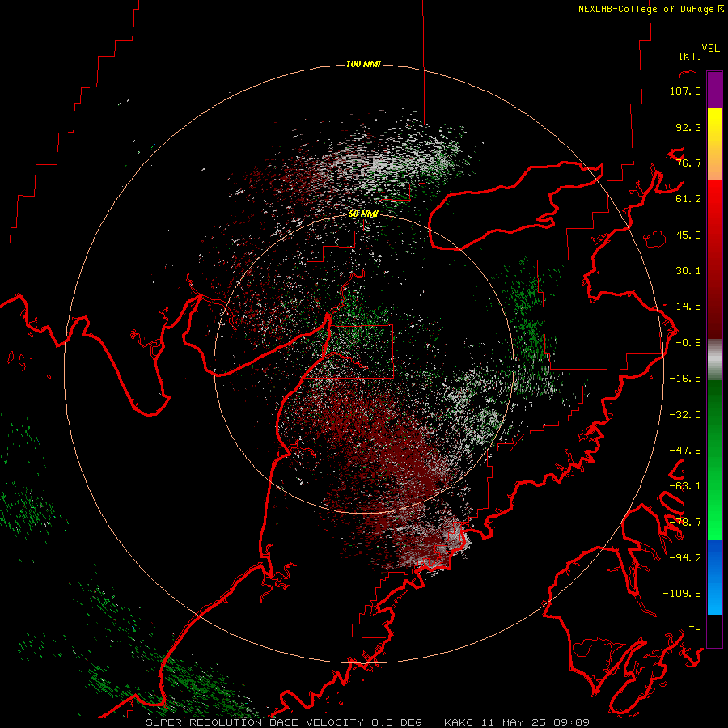728x728 pixels.
Task: Select the 14.5 legend value
Action: point(688,307)
